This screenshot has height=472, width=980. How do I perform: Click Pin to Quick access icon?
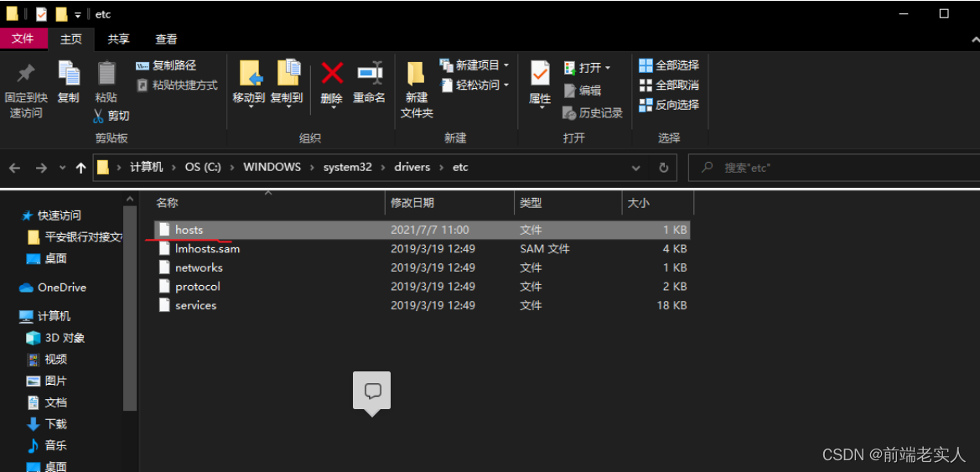pyautogui.click(x=26, y=74)
